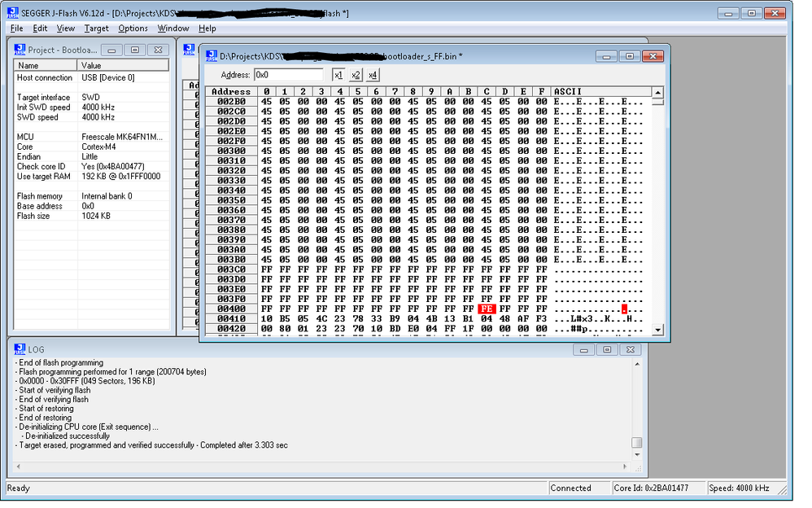Screen dimensions: 812x508
Task: Maximize the bootloader_s_FF.bin window
Action: [630, 56]
